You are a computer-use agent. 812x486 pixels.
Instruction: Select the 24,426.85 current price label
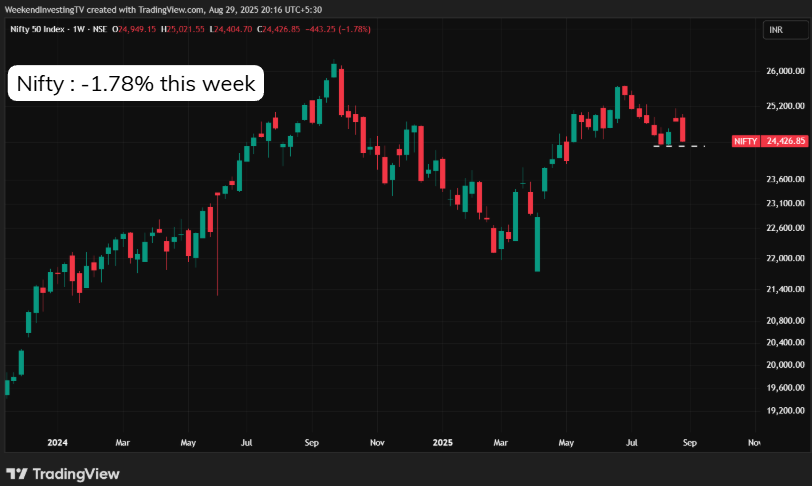tap(785, 141)
